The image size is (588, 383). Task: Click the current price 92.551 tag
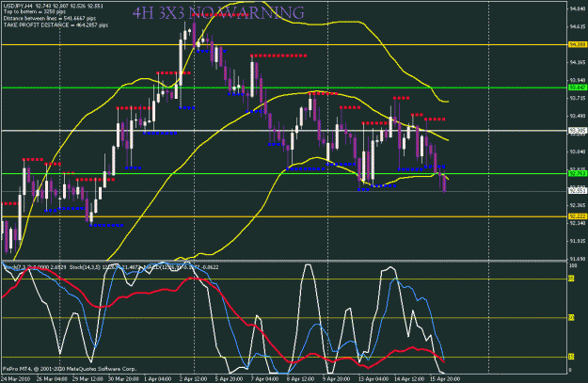click(578, 191)
